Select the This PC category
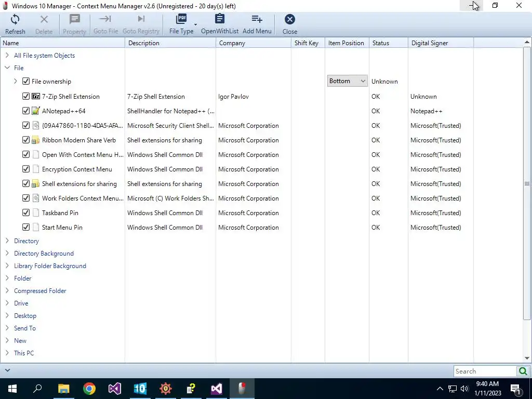 24,353
